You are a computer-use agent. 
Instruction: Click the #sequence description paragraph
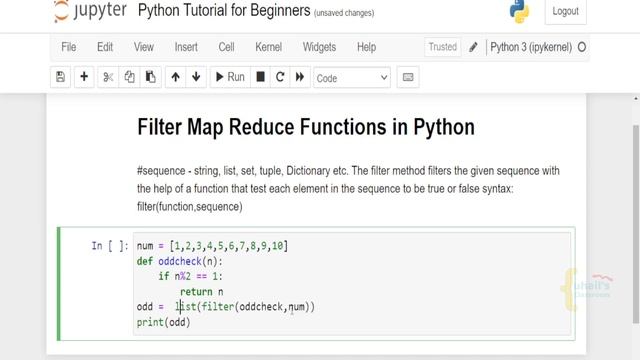(348, 189)
